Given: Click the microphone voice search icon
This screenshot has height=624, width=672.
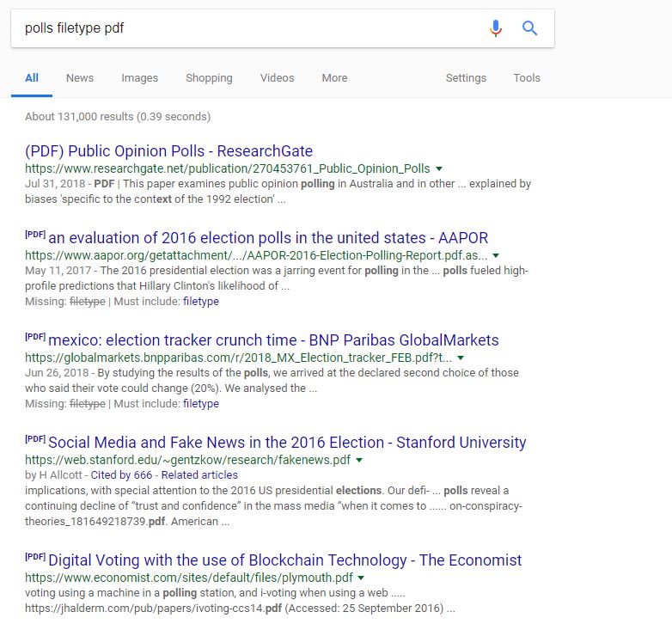Looking at the screenshot, I should click(495, 28).
